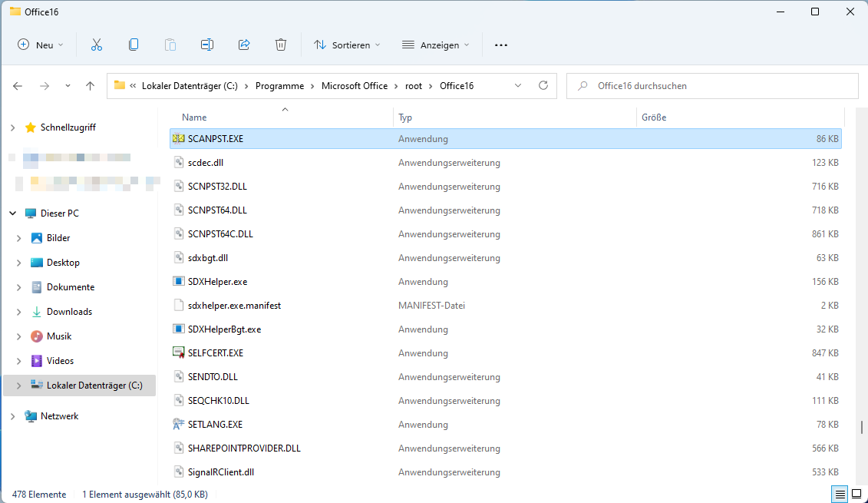The width and height of the screenshot is (868, 503).
Task: Collapse the Dieser PC tree node
Action: 13,213
